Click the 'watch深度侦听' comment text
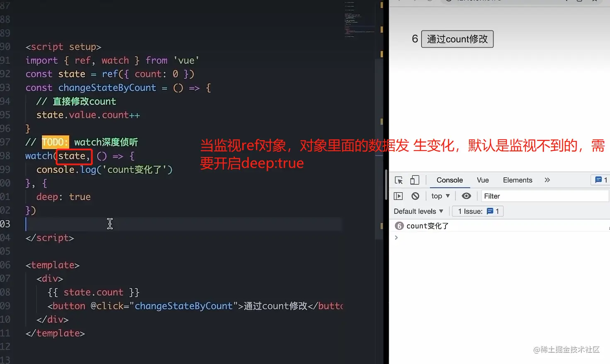610x364 pixels. click(x=106, y=142)
